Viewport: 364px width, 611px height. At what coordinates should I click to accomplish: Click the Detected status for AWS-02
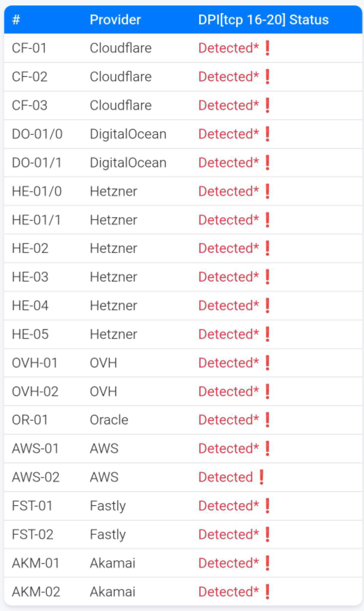pyautogui.click(x=226, y=477)
